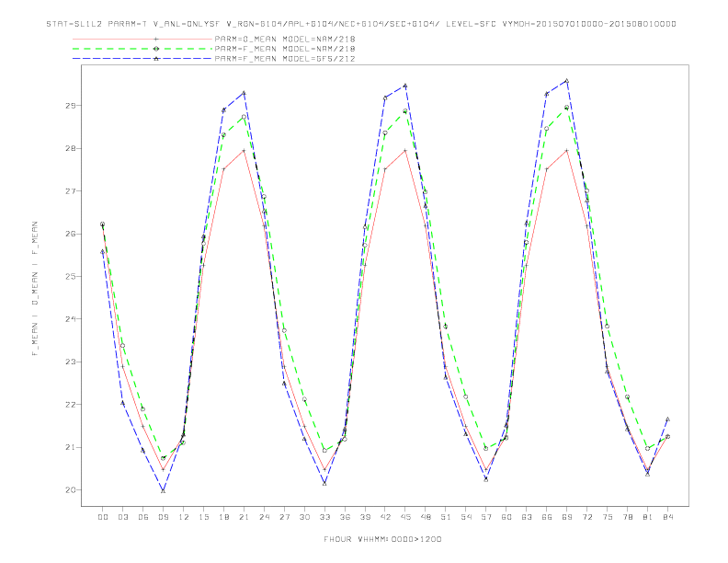Click x-axis tick label 03
This screenshot has width=728, height=563.
tap(122, 517)
